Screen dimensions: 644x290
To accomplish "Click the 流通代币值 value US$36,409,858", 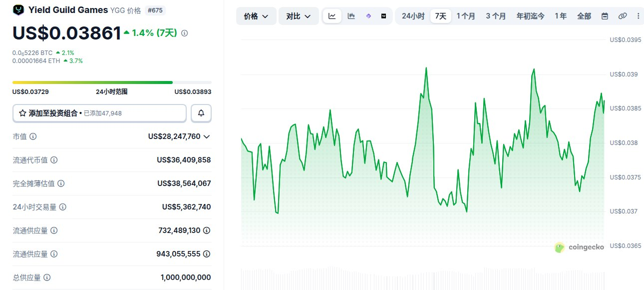I will coord(184,160).
